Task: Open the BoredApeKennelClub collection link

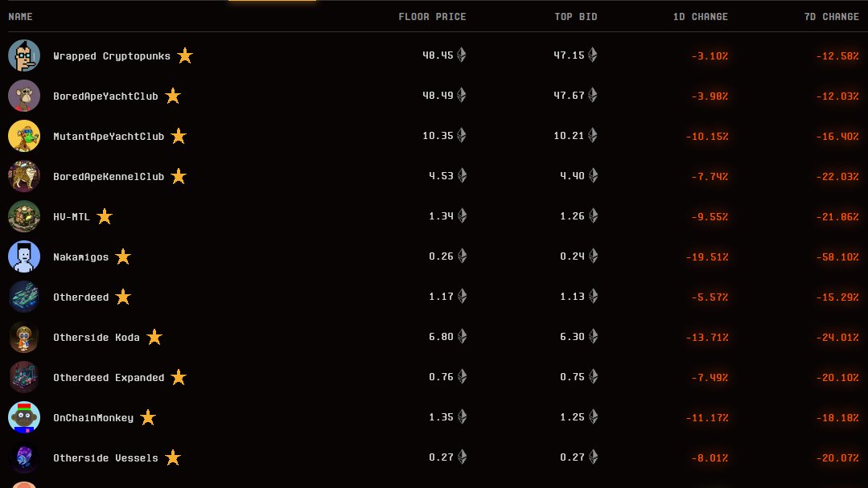Action: point(109,177)
